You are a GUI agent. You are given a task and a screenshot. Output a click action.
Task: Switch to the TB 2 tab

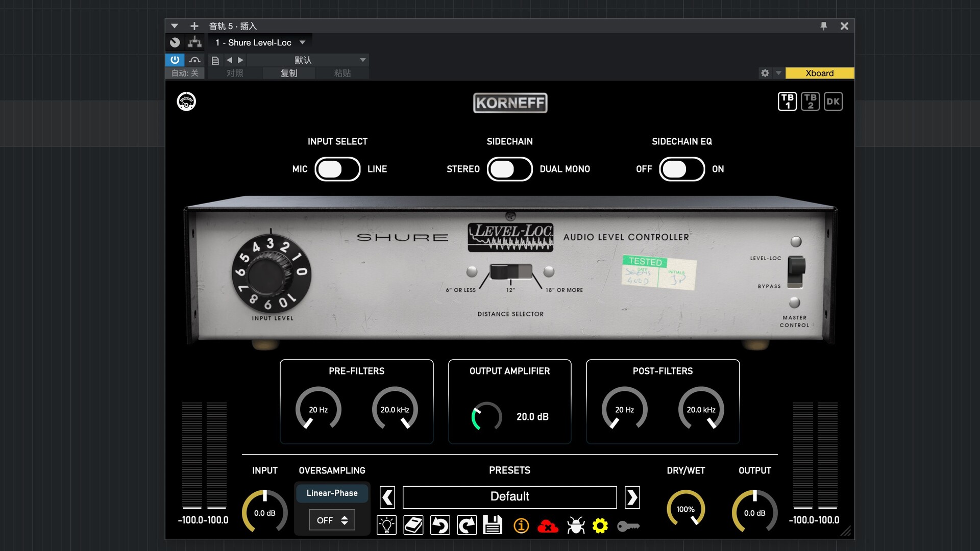click(810, 102)
